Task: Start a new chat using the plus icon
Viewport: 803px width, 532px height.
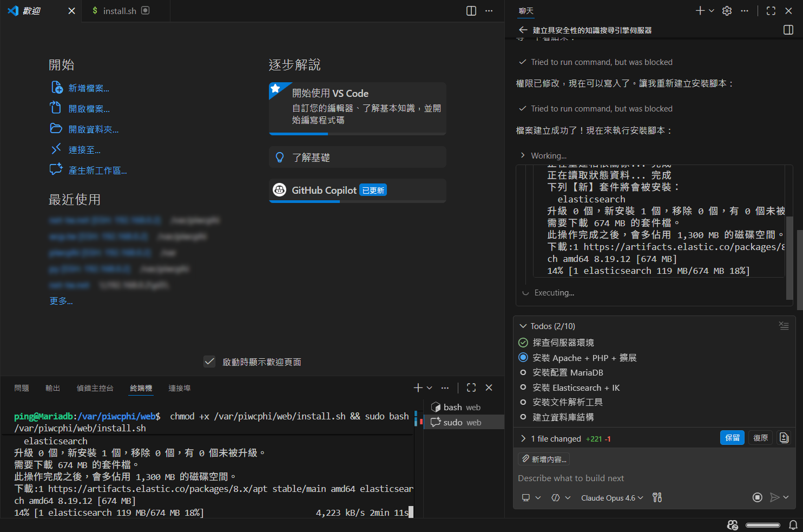Action: click(x=699, y=10)
